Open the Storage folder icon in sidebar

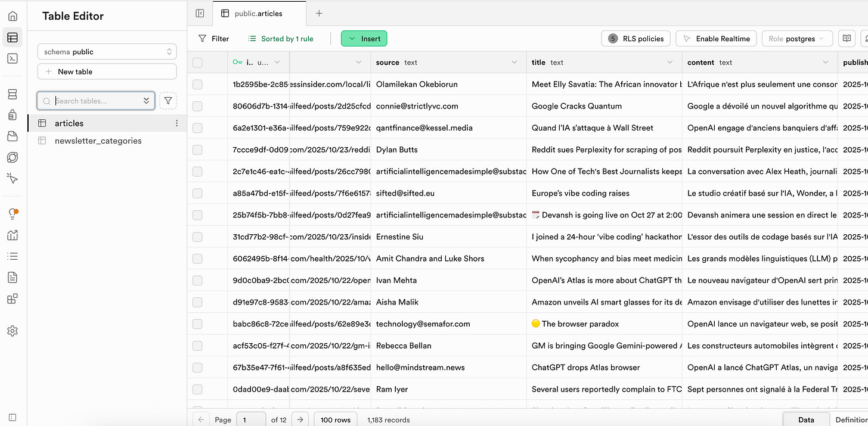tap(13, 136)
